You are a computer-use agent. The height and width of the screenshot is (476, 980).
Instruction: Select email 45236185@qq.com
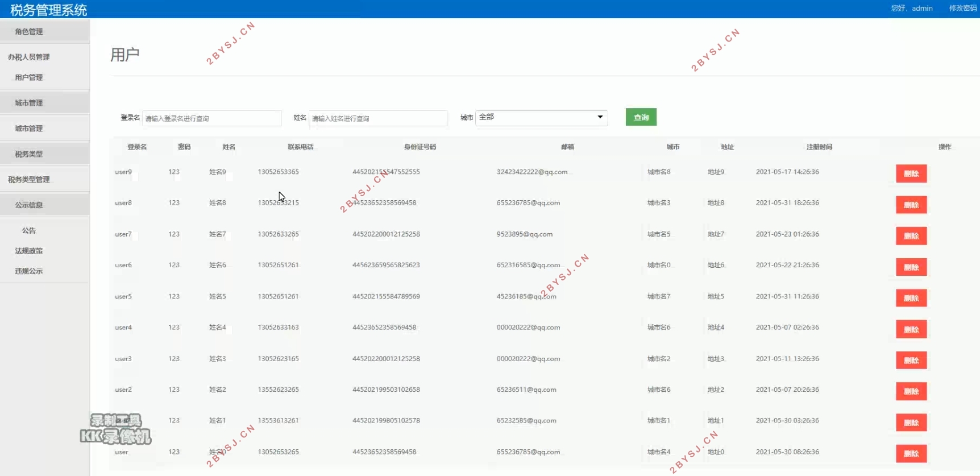(x=526, y=296)
